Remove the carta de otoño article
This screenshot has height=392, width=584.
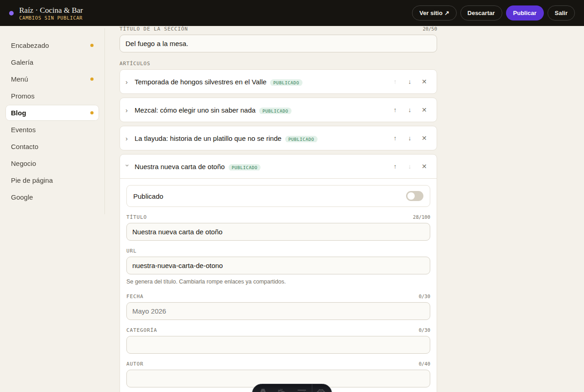tap(424, 166)
